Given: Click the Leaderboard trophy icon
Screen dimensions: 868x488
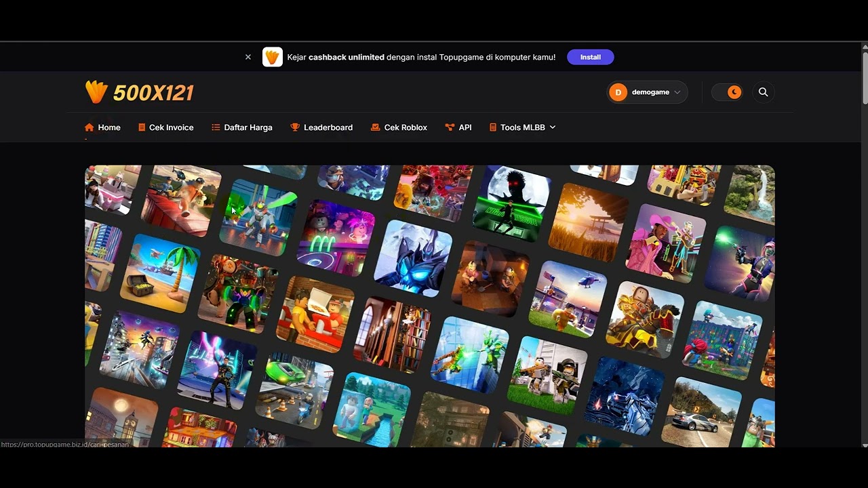Looking at the screenshot, I should tap(295, 127).
